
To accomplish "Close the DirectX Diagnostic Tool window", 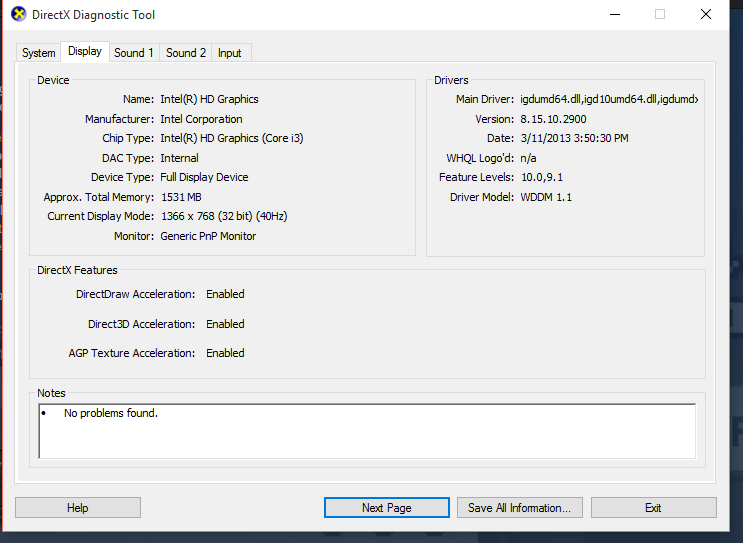I will click(x=706, y=14).
